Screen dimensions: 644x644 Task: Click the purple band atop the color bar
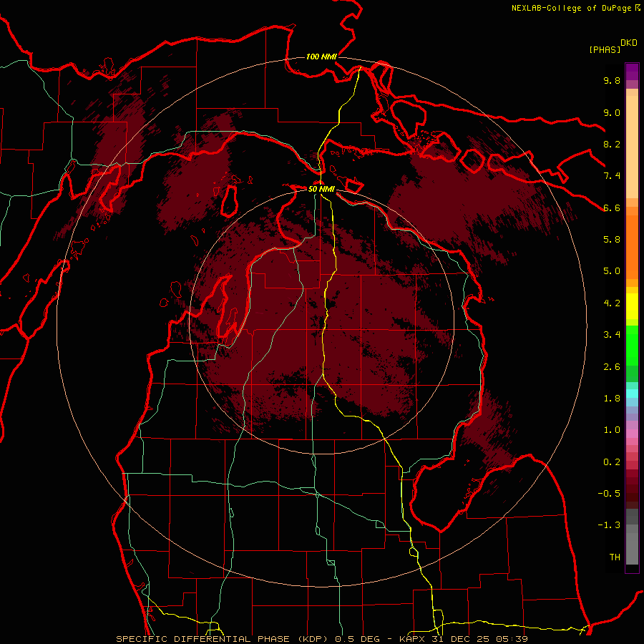tap(632, 72)
